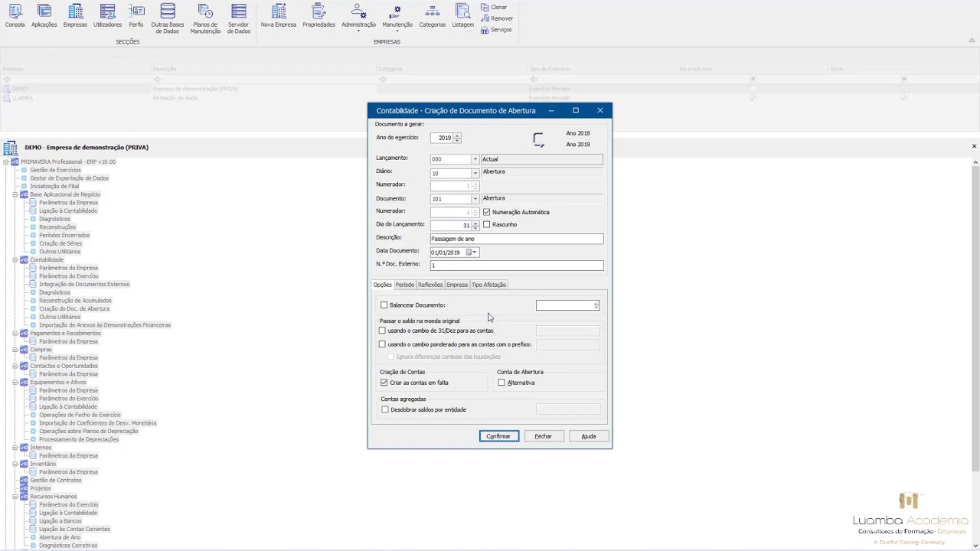Switch to the Período tab
This screenshot has width=980, height=551.
tap(404, 285)
